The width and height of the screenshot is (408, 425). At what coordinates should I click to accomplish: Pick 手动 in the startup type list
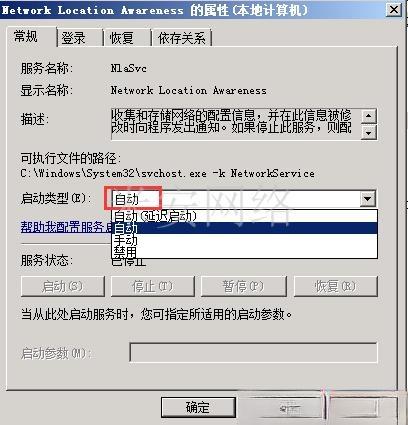point(244,240)
